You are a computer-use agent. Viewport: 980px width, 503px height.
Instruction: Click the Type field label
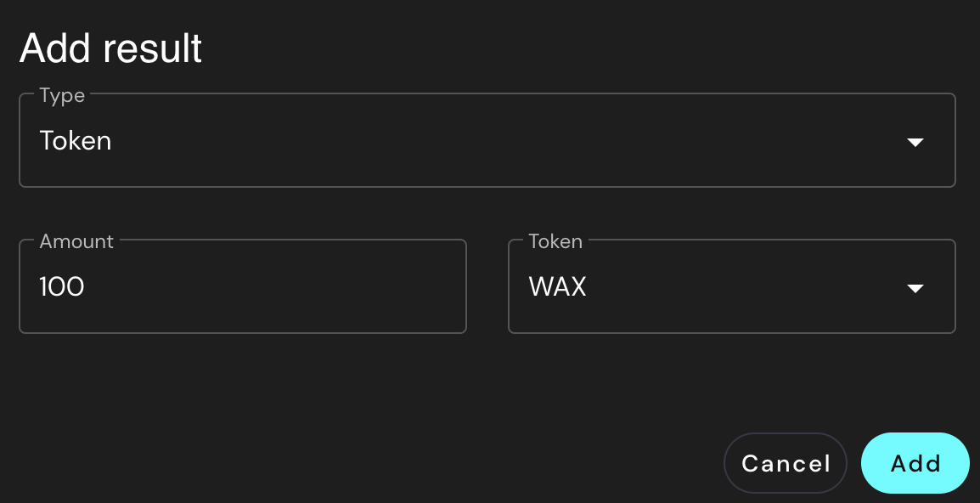(x=62, y=96)
